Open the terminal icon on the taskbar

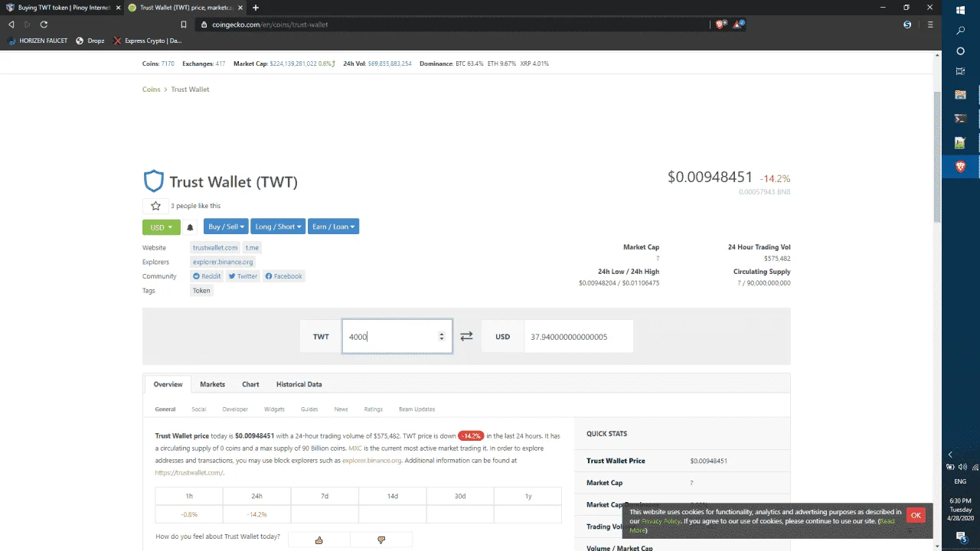pyautogui.click(x=961, y=119)
